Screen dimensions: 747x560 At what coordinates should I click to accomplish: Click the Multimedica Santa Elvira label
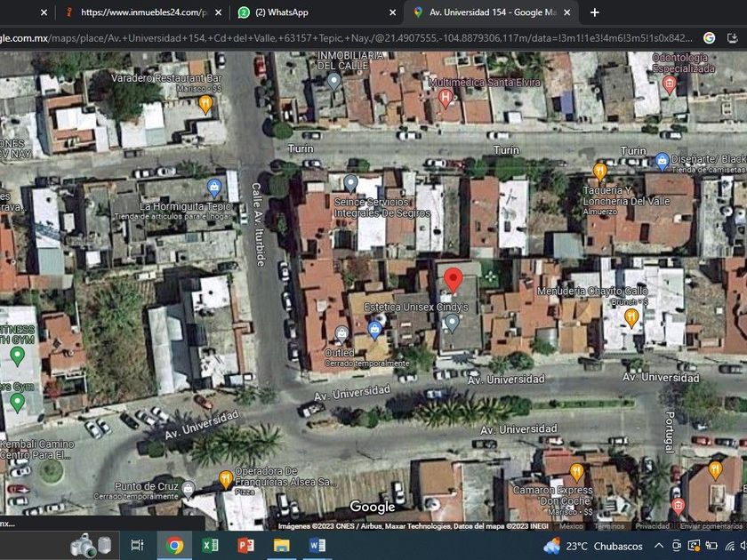(x=485, y=83)
